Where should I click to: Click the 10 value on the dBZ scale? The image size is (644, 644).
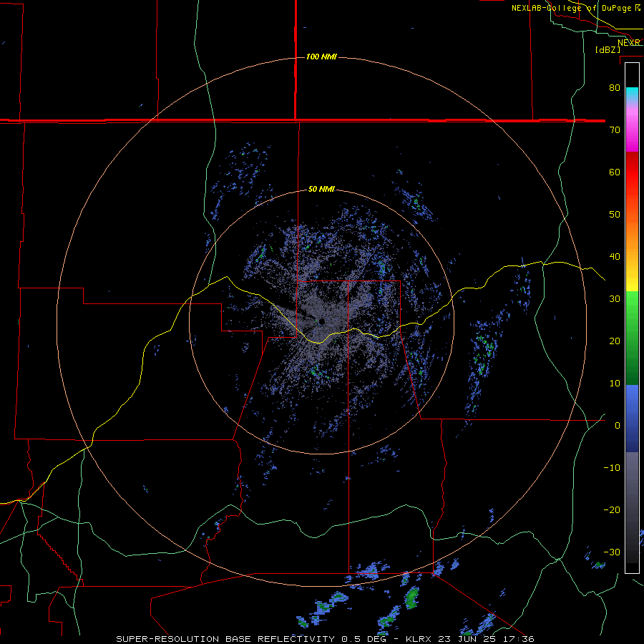[x=615, y=384]
